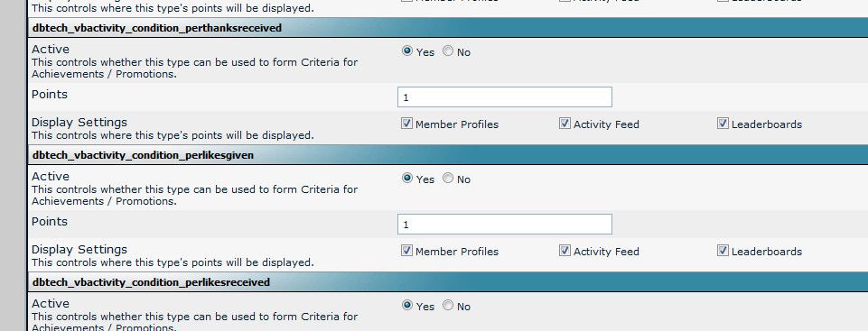Uncheck Activity Feed under perthanksreceived

[x=565, y=124]
